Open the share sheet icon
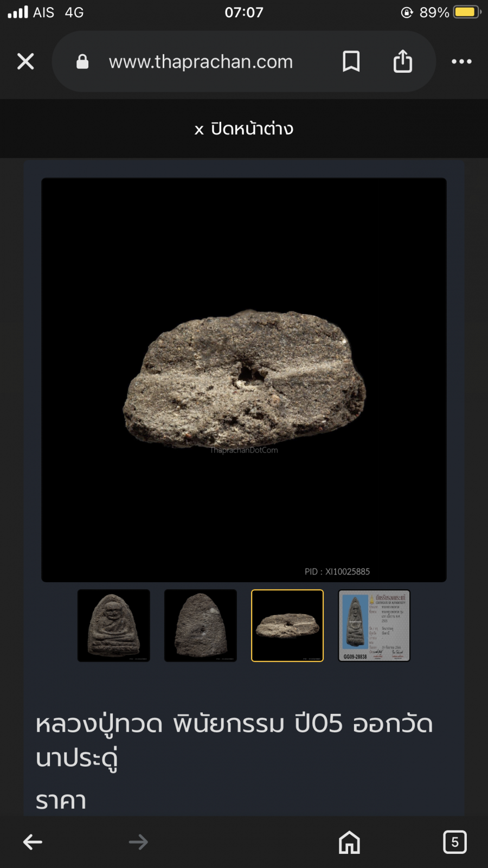 coord(402,61)
